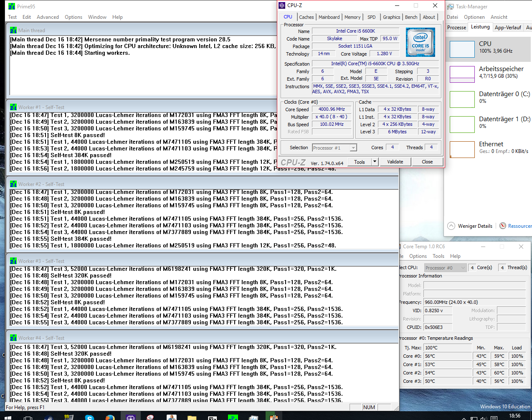532x420 pixels.
Task: Select the Arbeitsspeicher graph thumbnail
Action: 462,74
